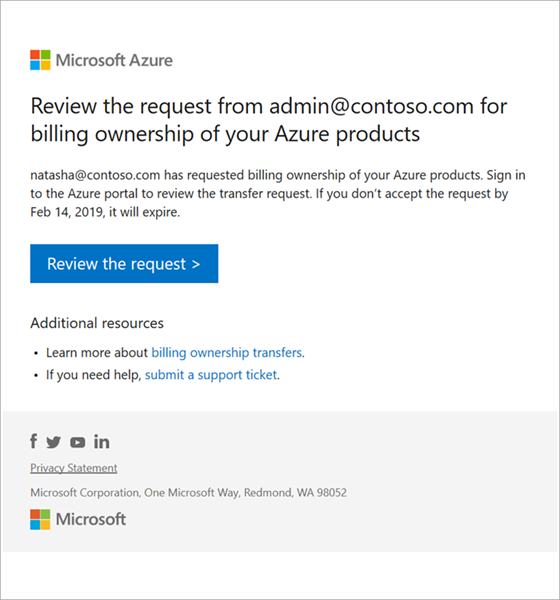Open the Facebook social icon
560x600 pixels.
pos(34,441)
